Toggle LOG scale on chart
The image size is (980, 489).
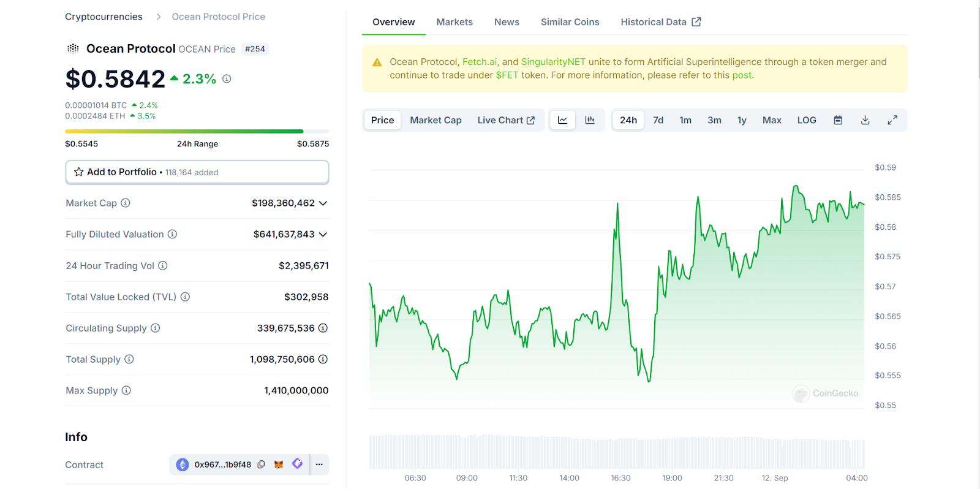(807, 120)
